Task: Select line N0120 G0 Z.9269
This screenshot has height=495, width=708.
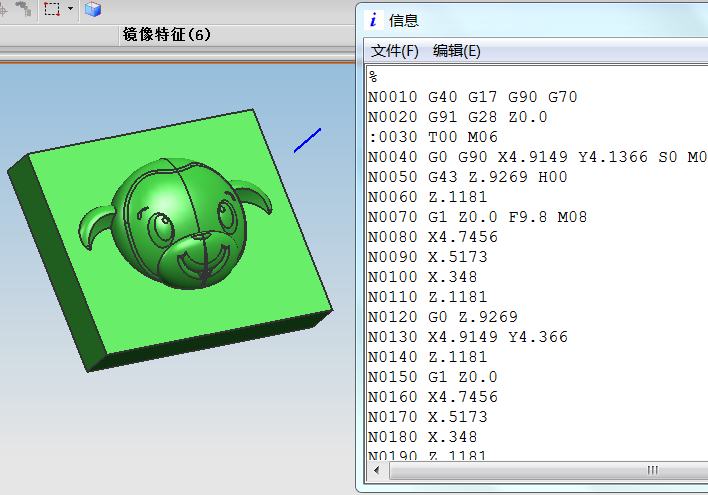Action: coord(442,317)
